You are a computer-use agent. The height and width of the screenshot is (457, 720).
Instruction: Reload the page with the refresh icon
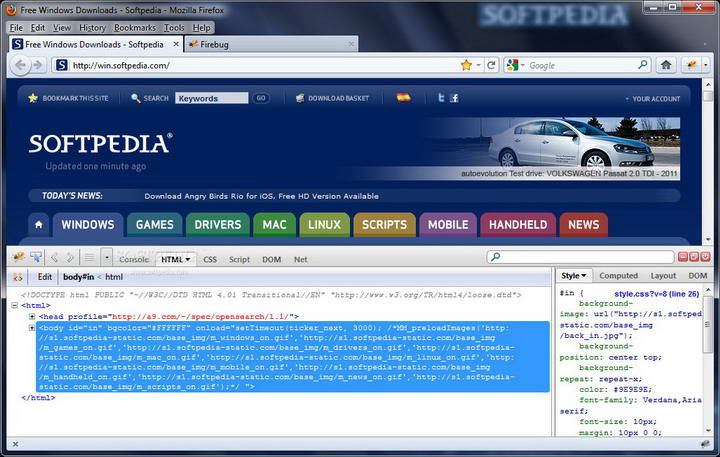[x=491, y=65]
